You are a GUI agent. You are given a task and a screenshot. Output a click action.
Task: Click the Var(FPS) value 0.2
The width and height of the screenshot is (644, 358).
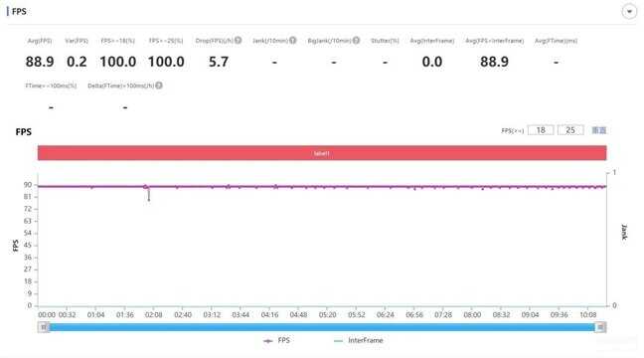coord(77,62)
